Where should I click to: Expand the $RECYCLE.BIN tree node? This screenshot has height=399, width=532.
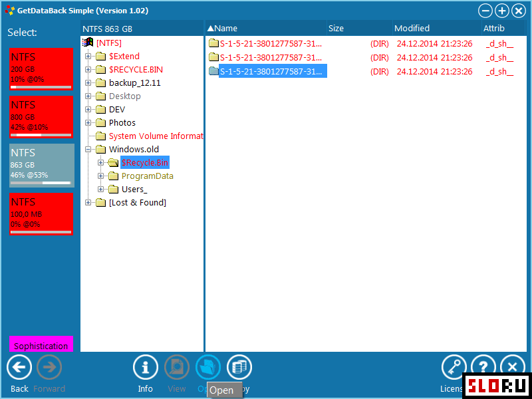point(88,70)
